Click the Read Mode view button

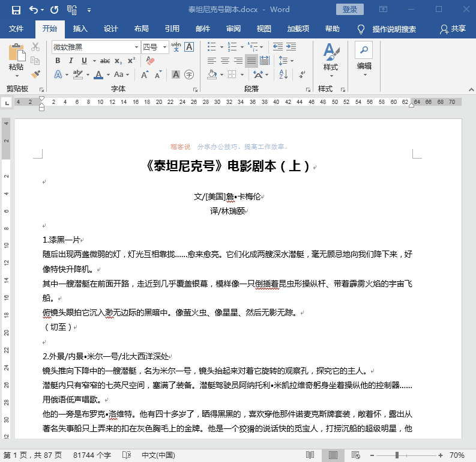[x=310, y=455]
